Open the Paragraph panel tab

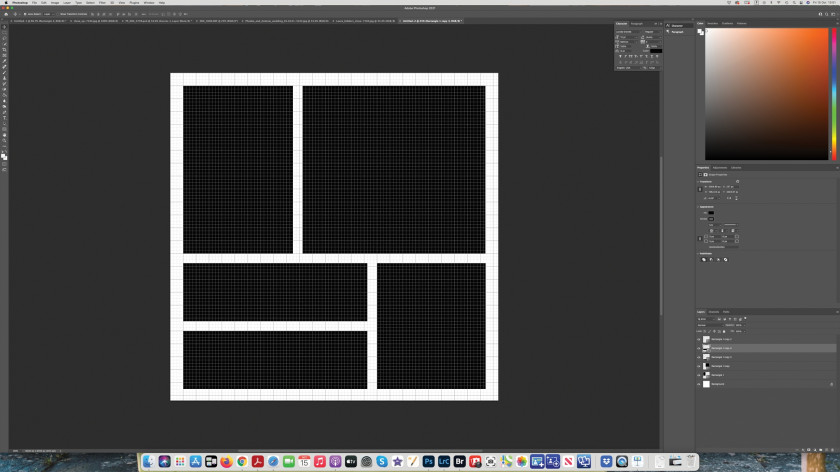636,24
